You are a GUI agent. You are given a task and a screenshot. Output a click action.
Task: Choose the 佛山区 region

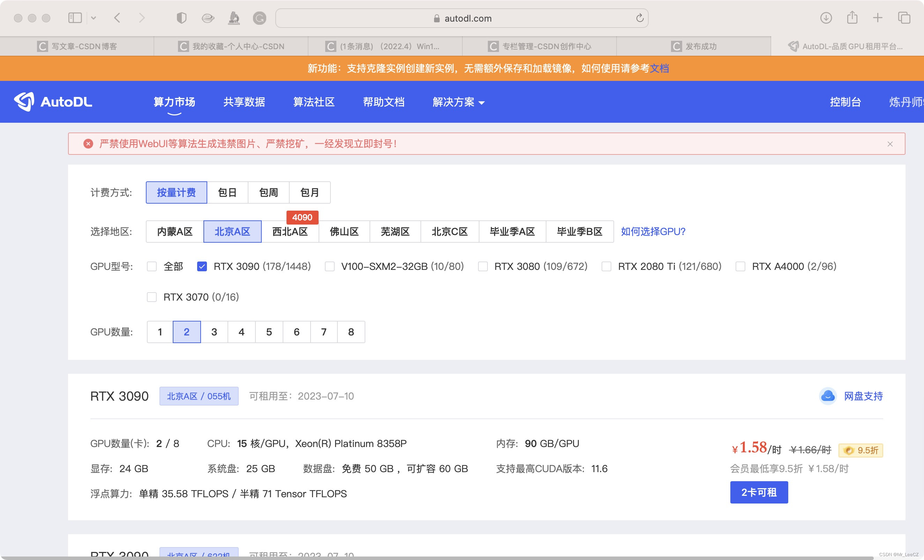(x=344, y=231)
